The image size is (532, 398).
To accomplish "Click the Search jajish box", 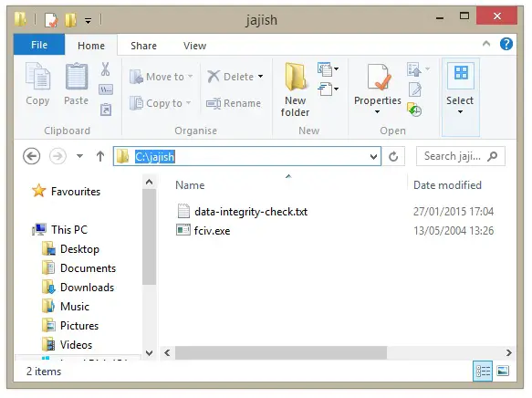I will click(x=461, y=156).
